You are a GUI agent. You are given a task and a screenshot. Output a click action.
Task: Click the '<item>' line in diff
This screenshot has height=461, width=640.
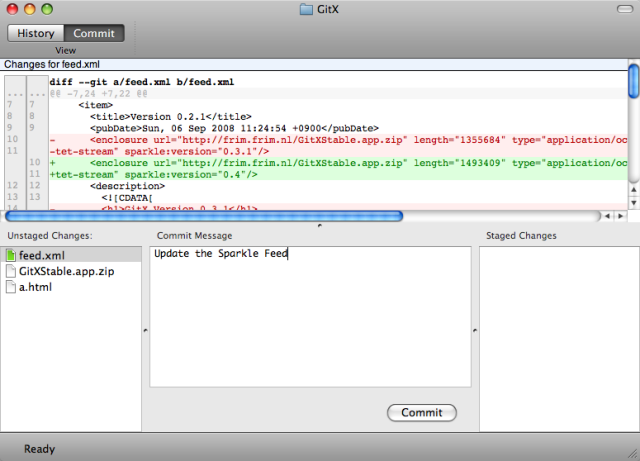(96, 105)
